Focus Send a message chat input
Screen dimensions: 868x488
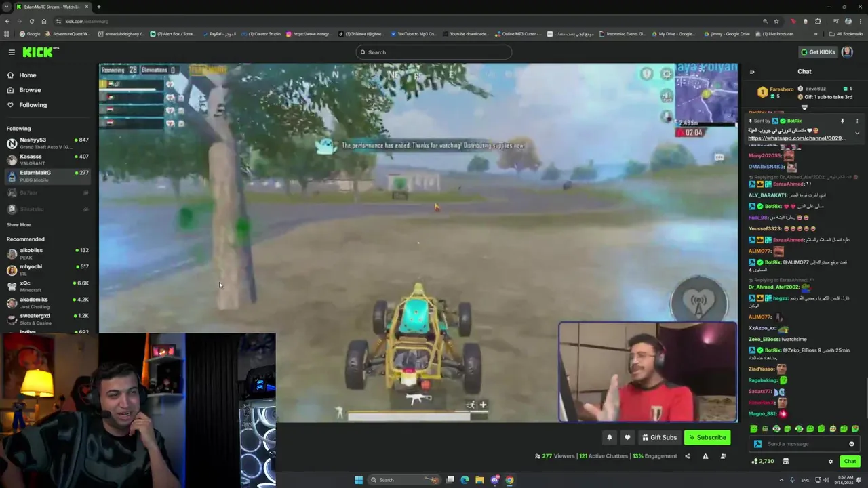click(x=804, y=444)
